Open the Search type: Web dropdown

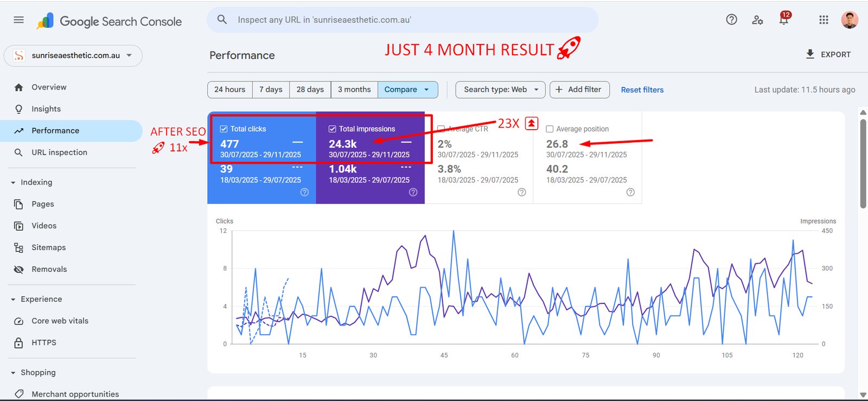pyautogui.click(x=501, y=90)
